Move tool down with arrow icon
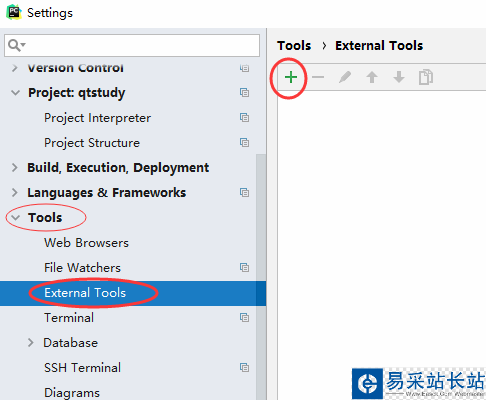This screenshot has height=400, width=486. (x=399, y=77)
